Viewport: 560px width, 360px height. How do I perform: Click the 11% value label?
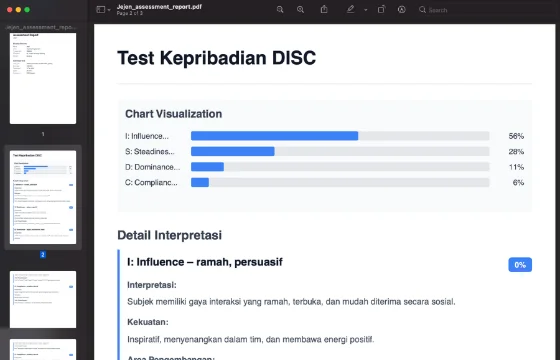(516, 167)
